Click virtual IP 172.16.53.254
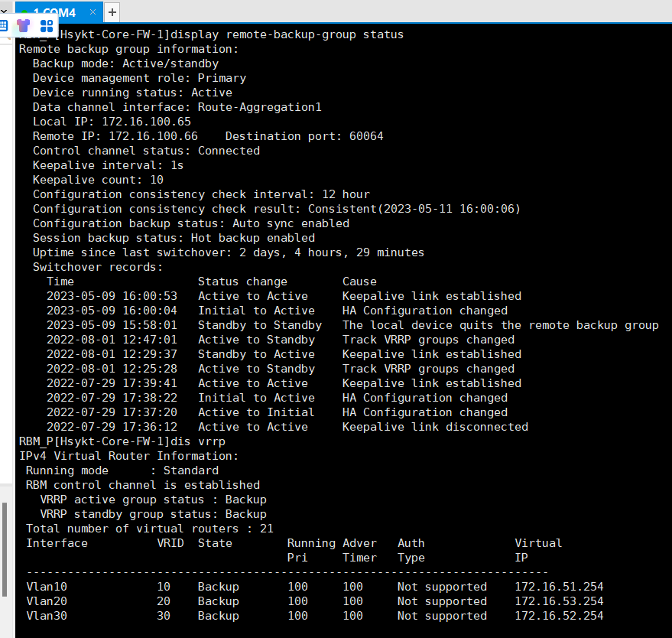Viewport: 672px width, 638px height. point(559,601)
